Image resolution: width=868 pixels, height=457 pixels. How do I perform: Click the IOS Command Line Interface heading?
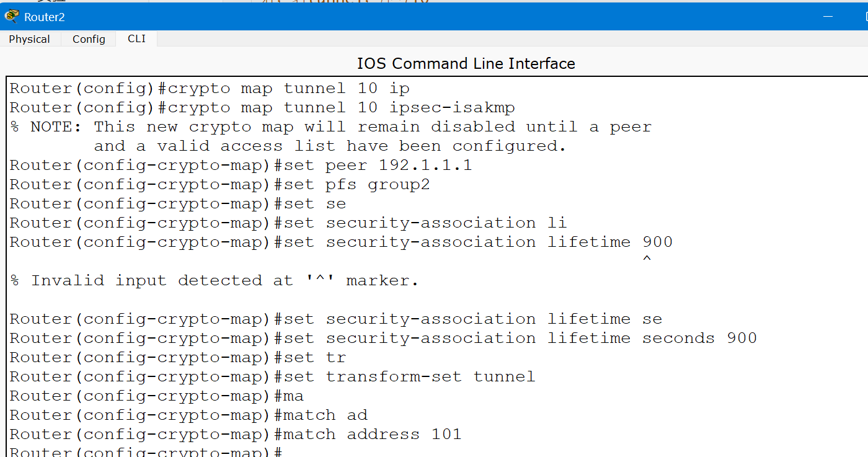click(466, 63)
